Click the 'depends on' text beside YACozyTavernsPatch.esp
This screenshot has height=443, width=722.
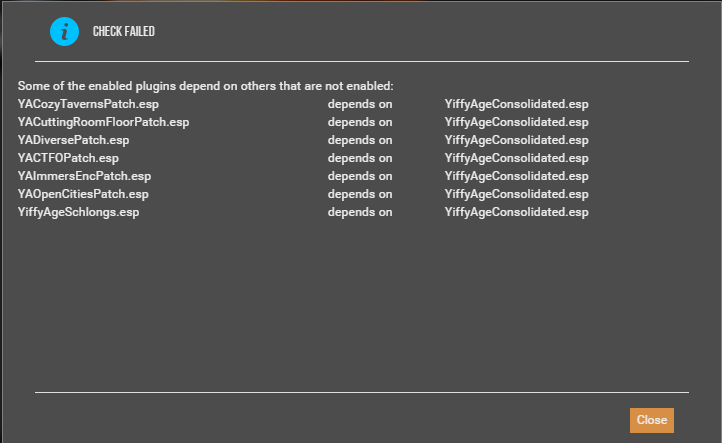click(360, 104)
